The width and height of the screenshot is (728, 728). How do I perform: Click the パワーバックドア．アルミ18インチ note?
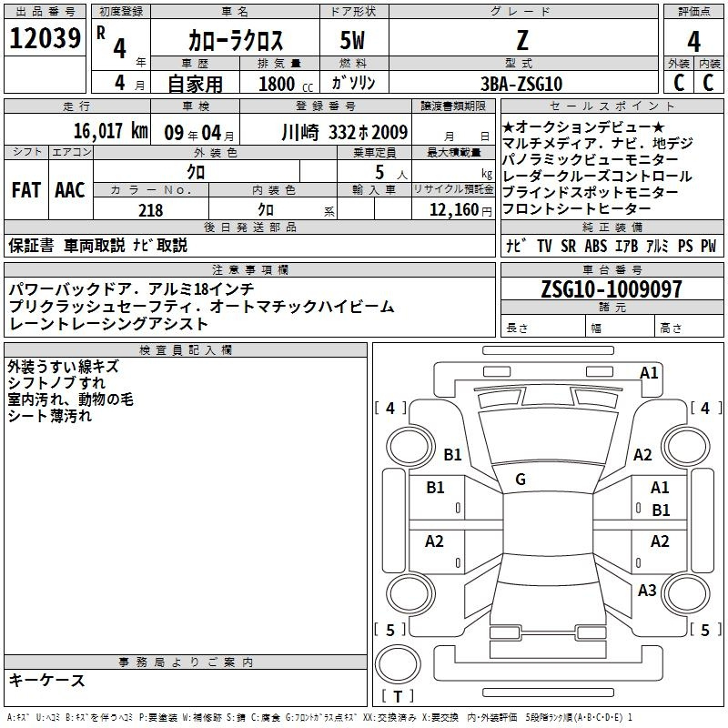[x=131, y=289]
